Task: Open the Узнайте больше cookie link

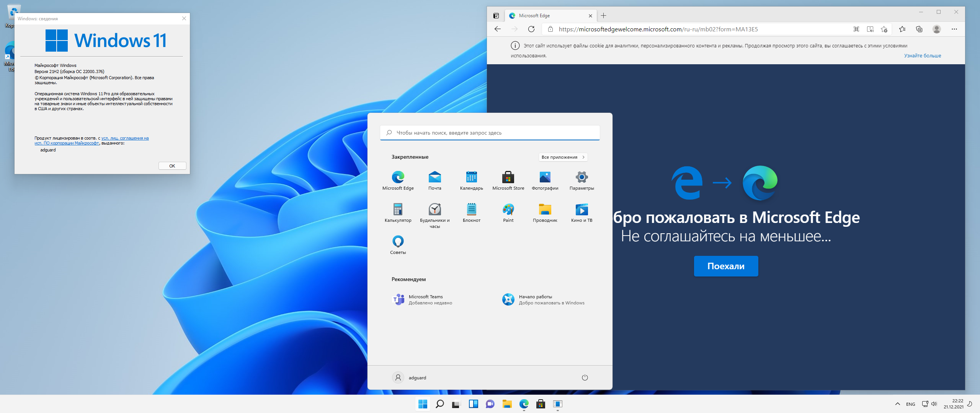Action: [922, 56]
